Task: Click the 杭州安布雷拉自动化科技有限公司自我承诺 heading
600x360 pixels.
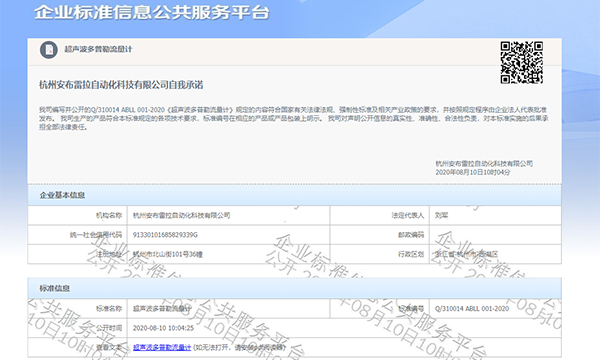Action: [x=121, y=85]
